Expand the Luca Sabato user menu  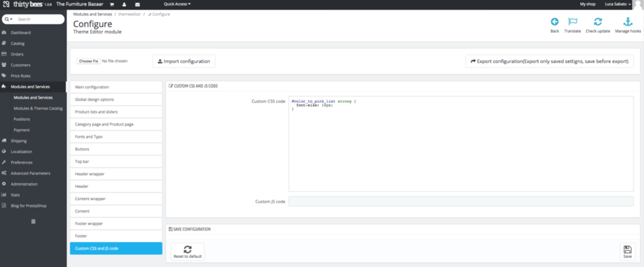click(619, 4)
